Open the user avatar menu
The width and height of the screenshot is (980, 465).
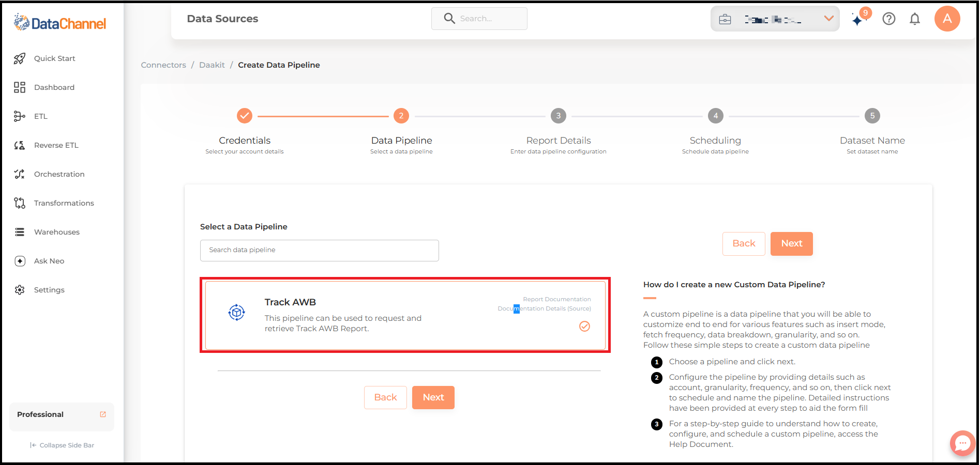pyautogui.click(x=947, y=19)
